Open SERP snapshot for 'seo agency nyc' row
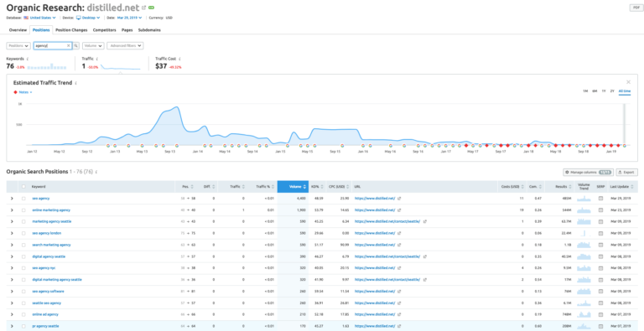This screenshot has height=331, width=644. 600,268
